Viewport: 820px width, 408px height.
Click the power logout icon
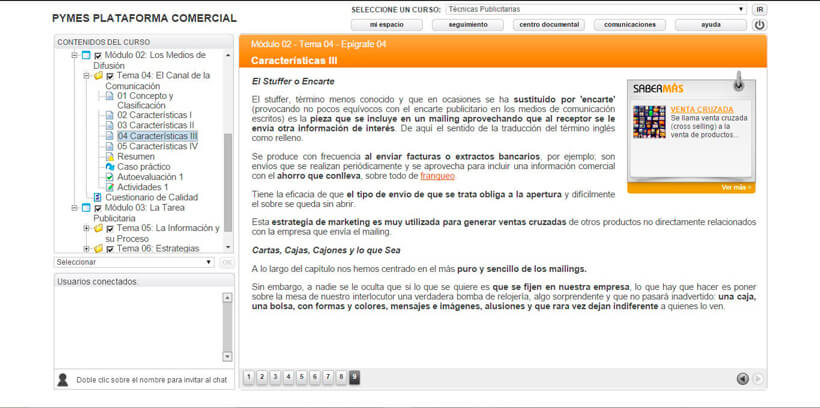760,25
